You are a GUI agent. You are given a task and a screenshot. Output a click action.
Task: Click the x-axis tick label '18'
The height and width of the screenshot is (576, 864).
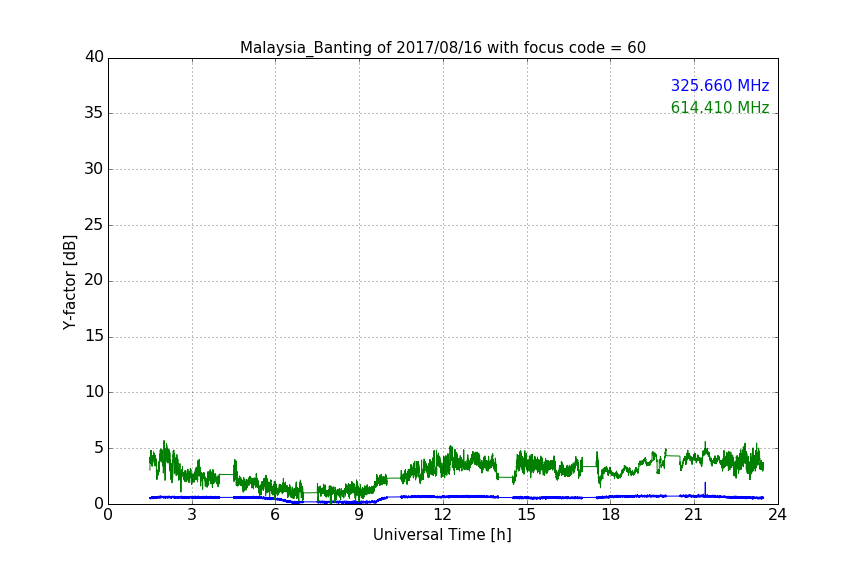pyautogui.click(x=610, y=515)
